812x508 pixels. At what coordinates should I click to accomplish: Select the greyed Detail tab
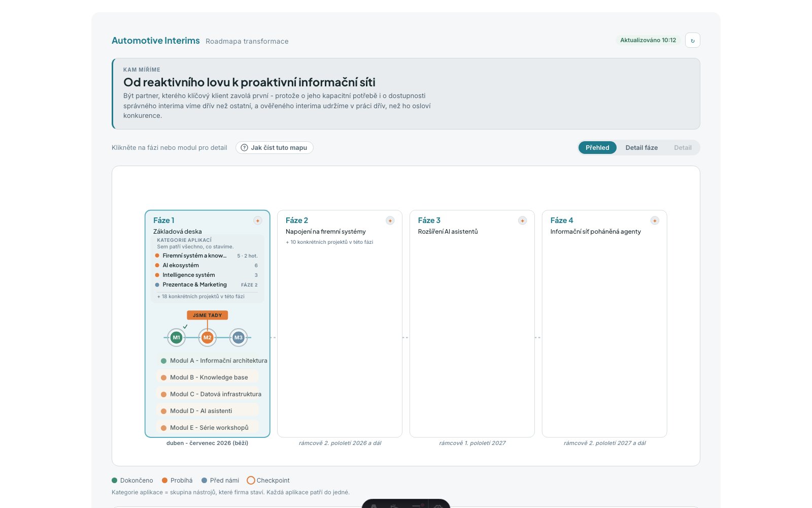coord(683,148)
